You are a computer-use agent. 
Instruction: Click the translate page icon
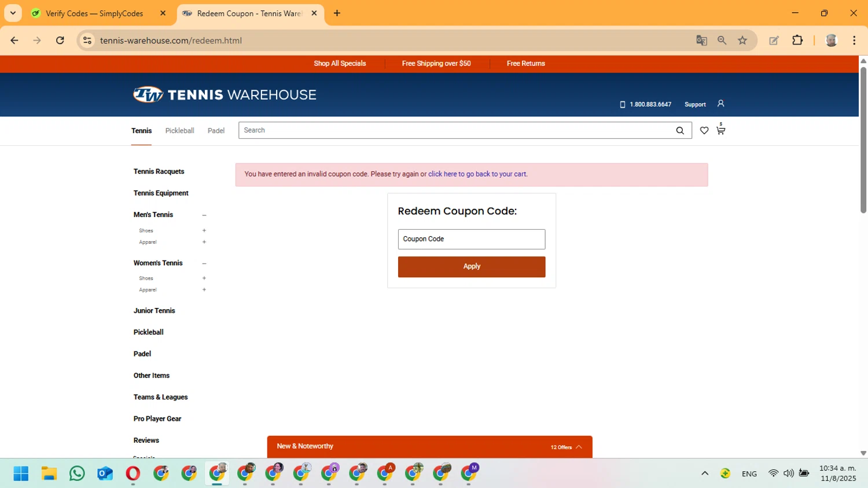click(701, 41)
